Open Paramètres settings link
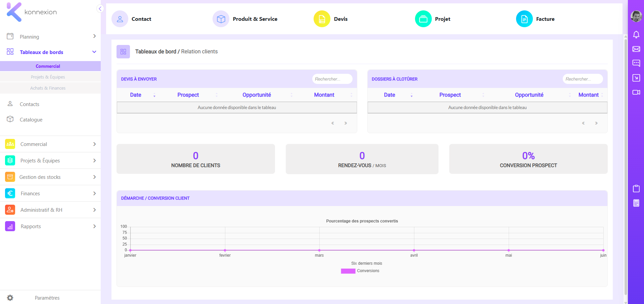This screenshot has width=644, height=304. point(47,298)
